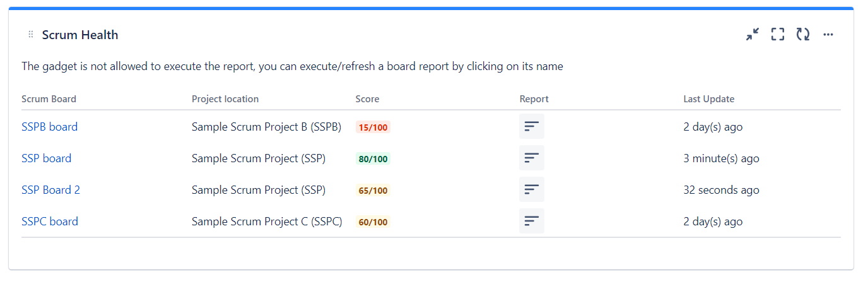
Task: Open the gadget more actions menu
Action: tap(828, 35)
